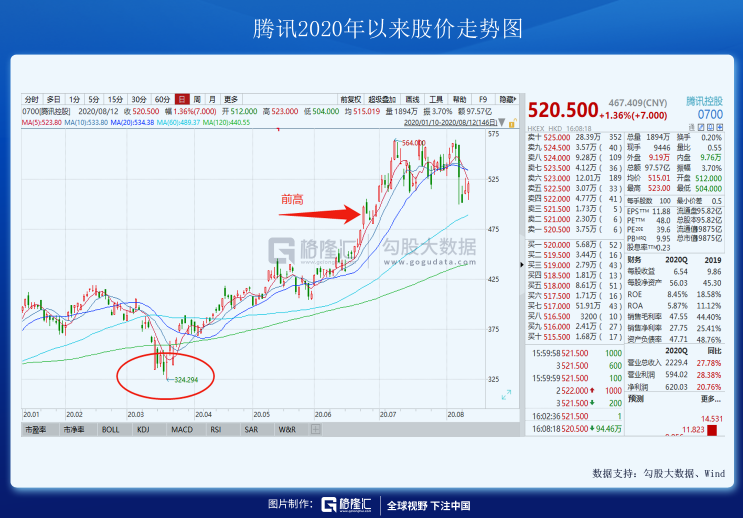743x518 pixels.
Task: Click the 卖十 525.000 order row
Action: tap(574, 137)
